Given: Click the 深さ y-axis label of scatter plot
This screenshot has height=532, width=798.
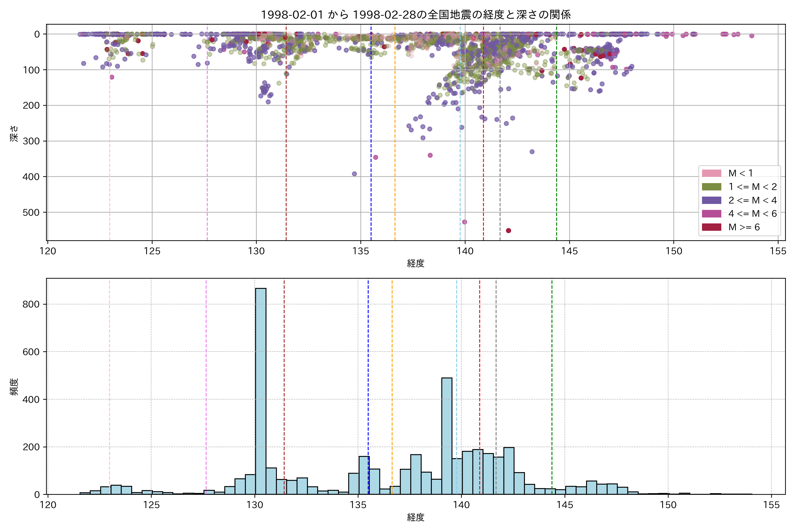Looking at the screenshot, I should (14, 133).
